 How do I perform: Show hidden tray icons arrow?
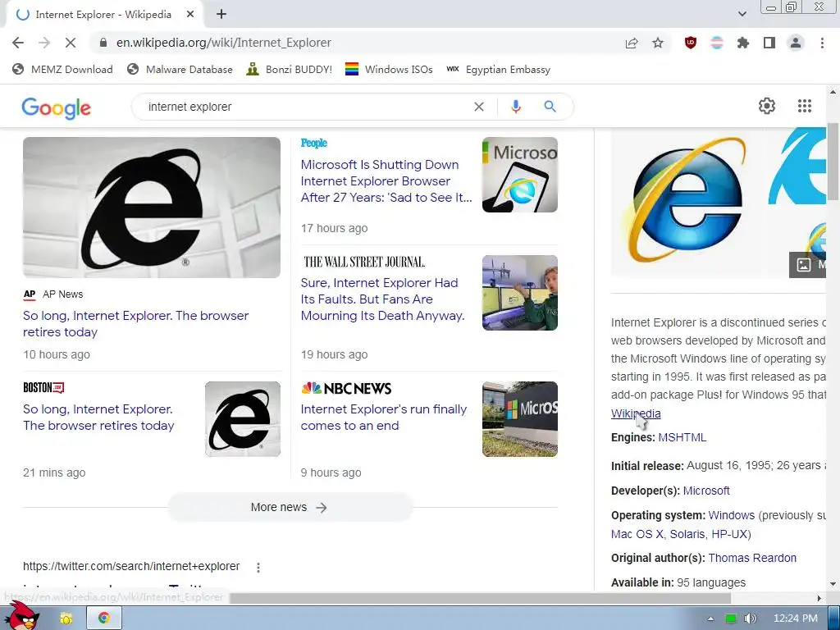click(x=711, y=619)
